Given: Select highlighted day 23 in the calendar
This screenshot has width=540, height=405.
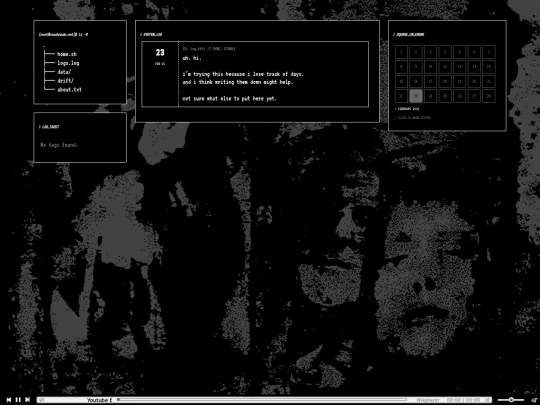Looking at the screenshot, I should [416, 96].
